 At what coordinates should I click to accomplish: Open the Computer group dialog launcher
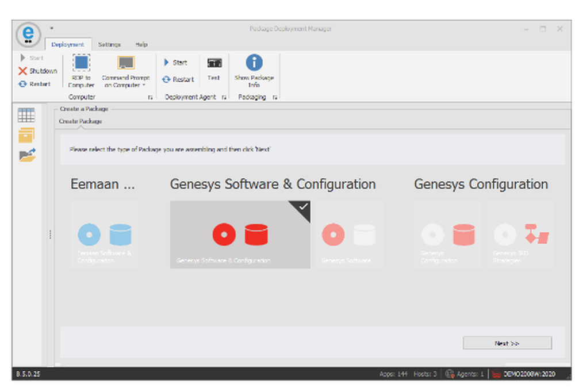(151, 96)
